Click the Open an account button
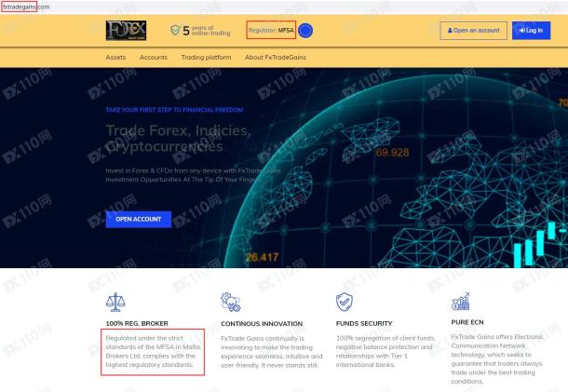This screenshot has width=568, height=392. coord(473,31)
